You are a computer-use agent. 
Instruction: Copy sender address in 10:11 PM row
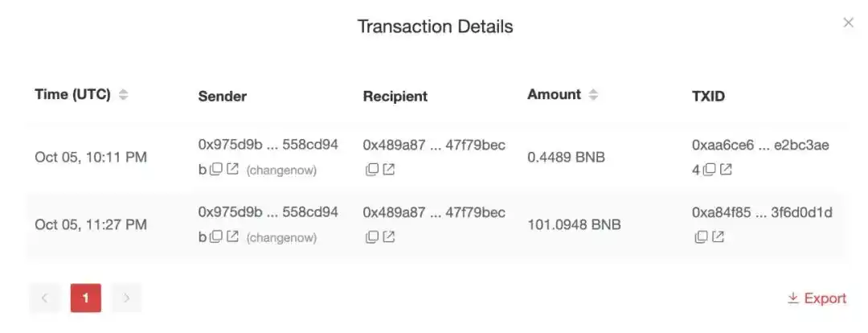pyautogui.click(x=216, y=169)
